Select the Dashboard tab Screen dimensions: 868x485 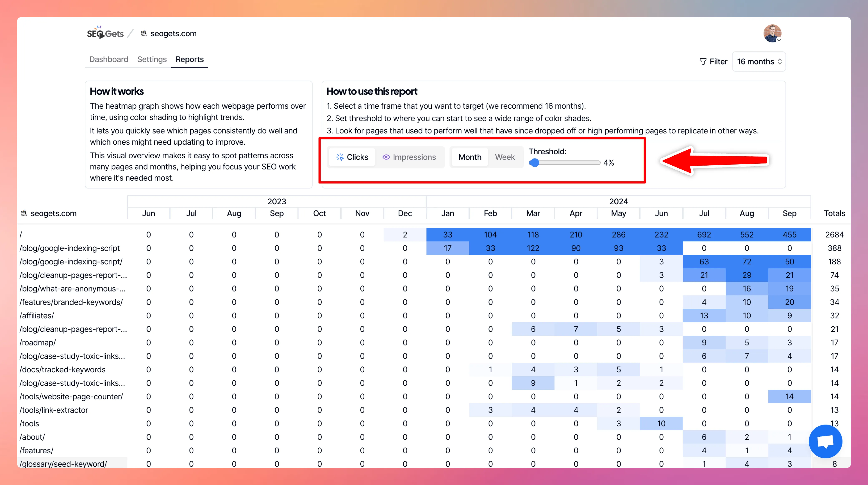pyautogui.click(x=108, y=59)
